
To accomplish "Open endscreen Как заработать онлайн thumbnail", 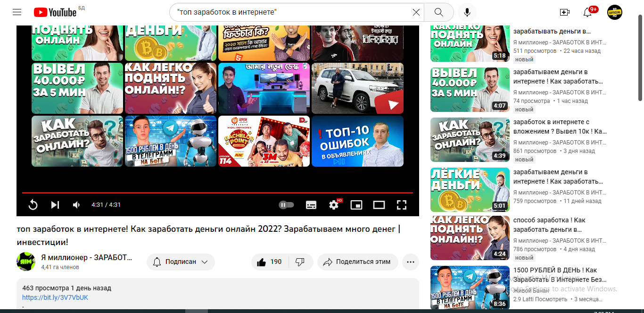I will [77, 141].
